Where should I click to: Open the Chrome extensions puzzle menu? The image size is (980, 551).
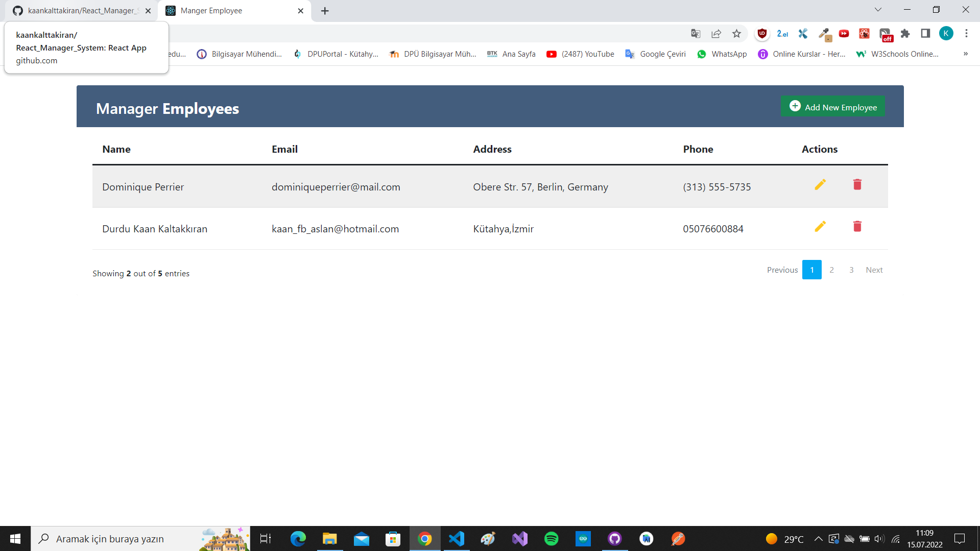point(905,34)
